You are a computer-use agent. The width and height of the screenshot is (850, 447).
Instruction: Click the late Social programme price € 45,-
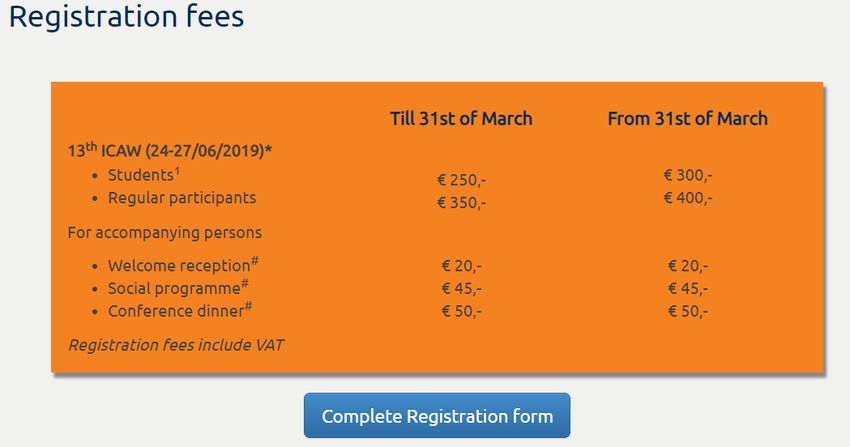pos(688,289)
